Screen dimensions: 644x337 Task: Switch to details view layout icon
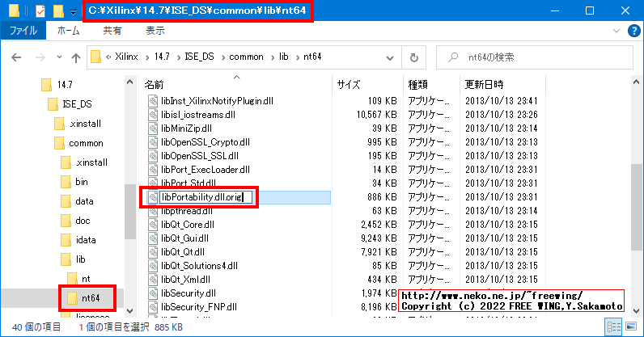[614, 327]
